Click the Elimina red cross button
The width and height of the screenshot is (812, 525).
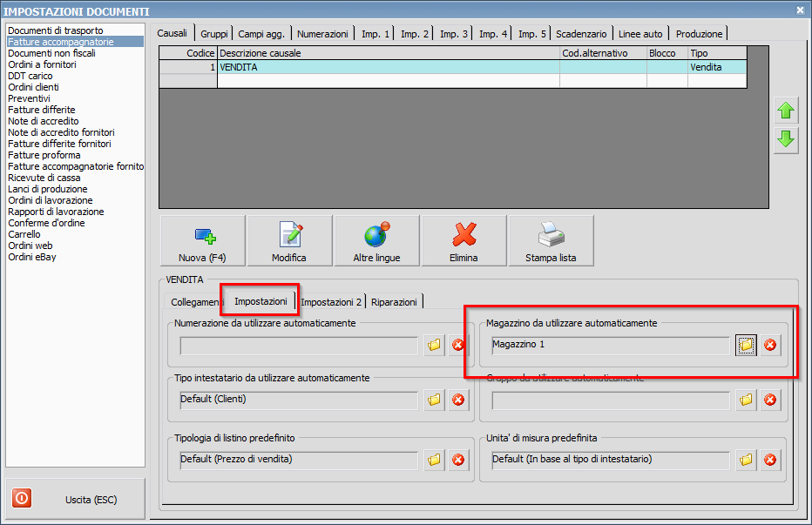(464, 241)
